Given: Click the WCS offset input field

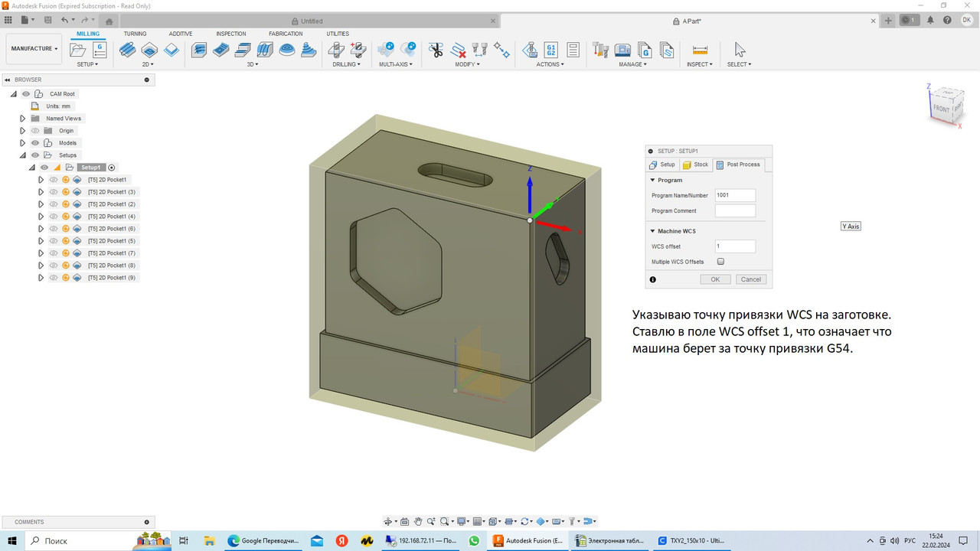Looking at the screenshot, I should (x=735, y=246).
